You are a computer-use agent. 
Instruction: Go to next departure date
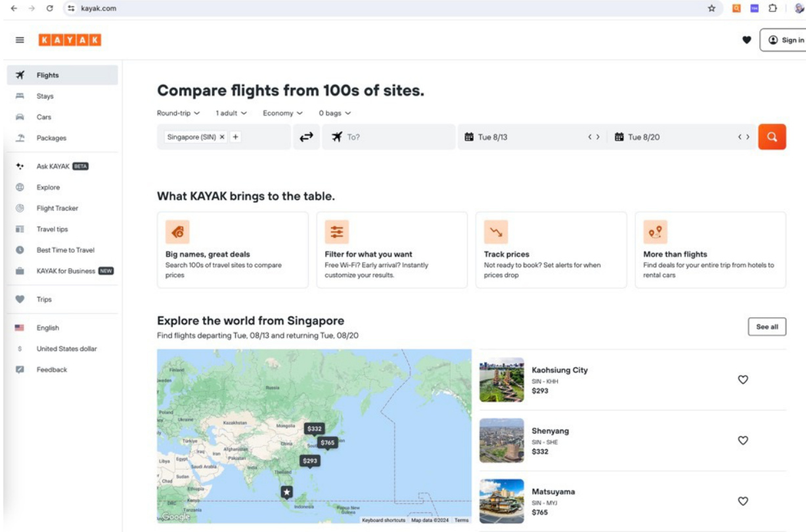(x=598, y=137)
